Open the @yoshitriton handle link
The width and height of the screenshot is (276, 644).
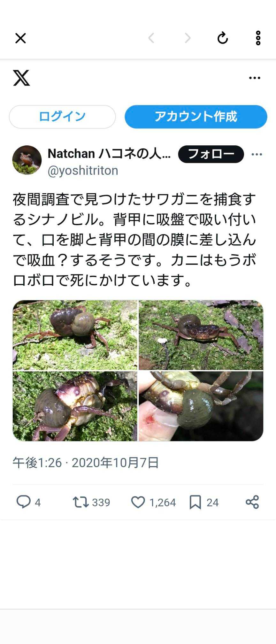[83, 171]
